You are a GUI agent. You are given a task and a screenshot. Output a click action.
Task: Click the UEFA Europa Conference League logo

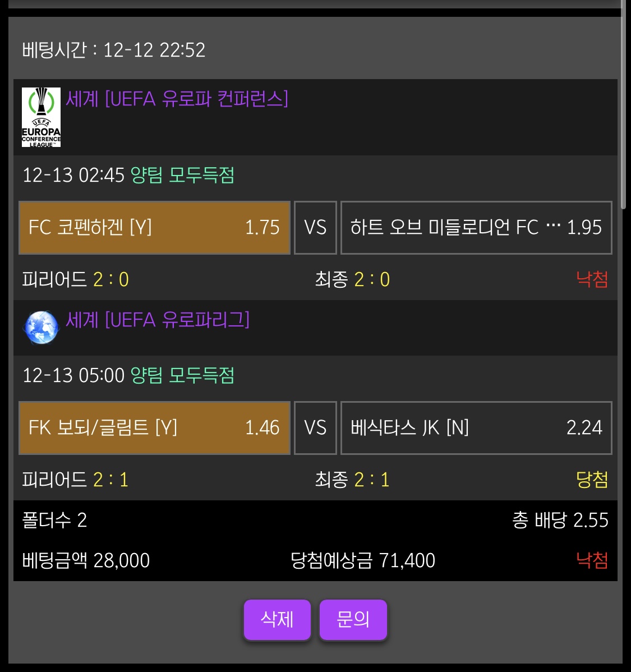[x=41, y=117]
